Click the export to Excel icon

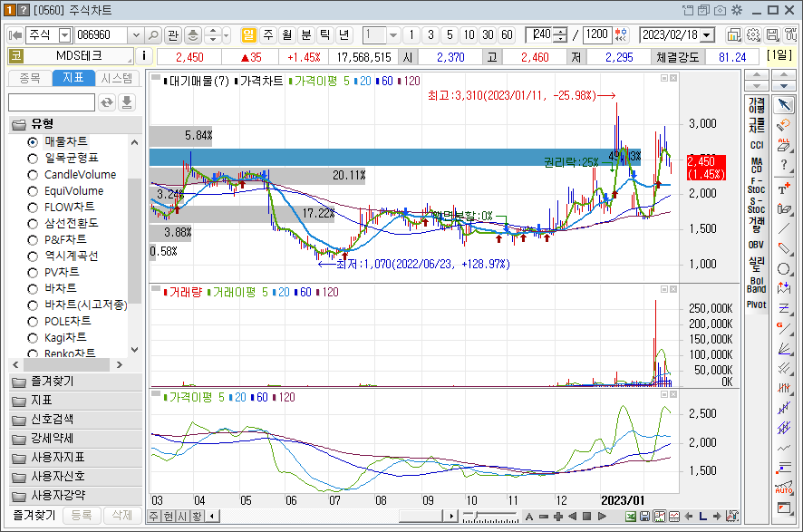coord(632,516)
